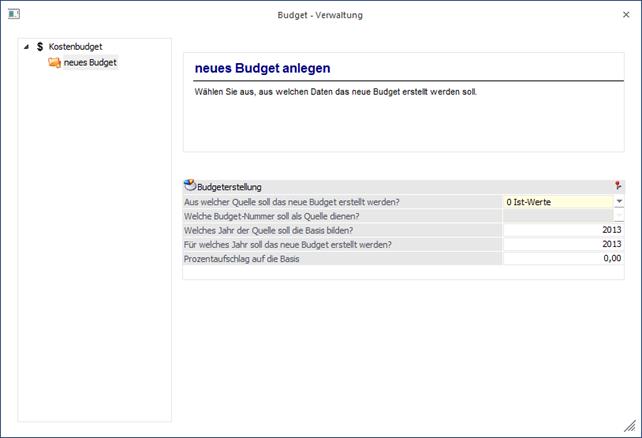Click the Budget-Nummer source dropdown button
Screen dimensions: 642x438
[x=619, y=215]
